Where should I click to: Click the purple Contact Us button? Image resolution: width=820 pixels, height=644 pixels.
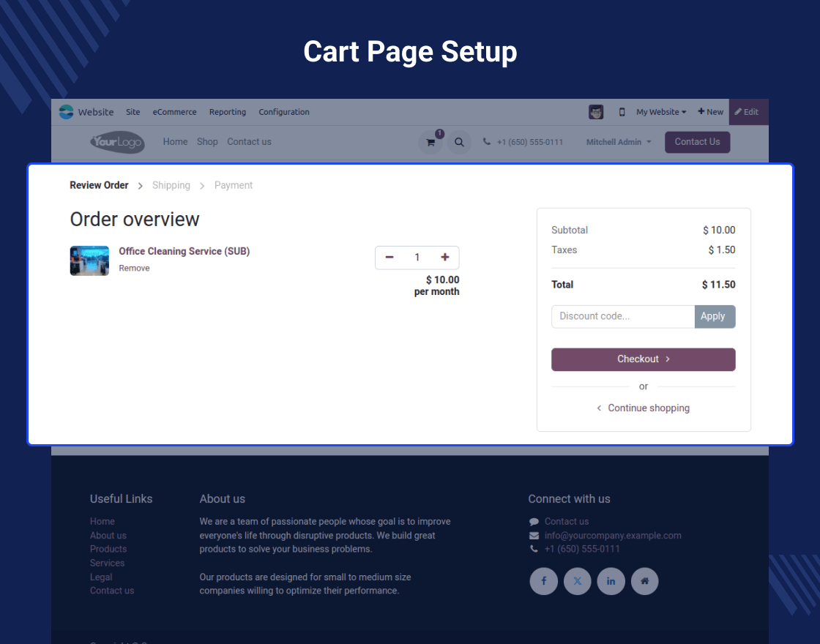pyautogui.click(x=697, y=142)
